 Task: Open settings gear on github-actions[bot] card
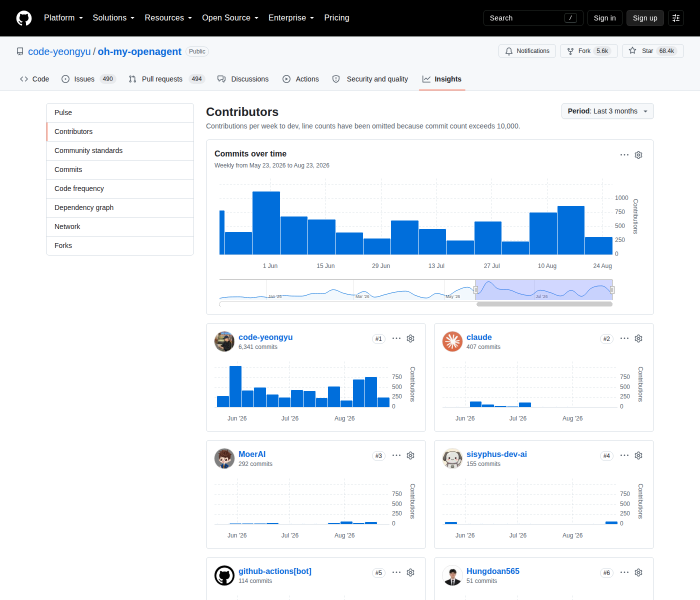(410, 572)
